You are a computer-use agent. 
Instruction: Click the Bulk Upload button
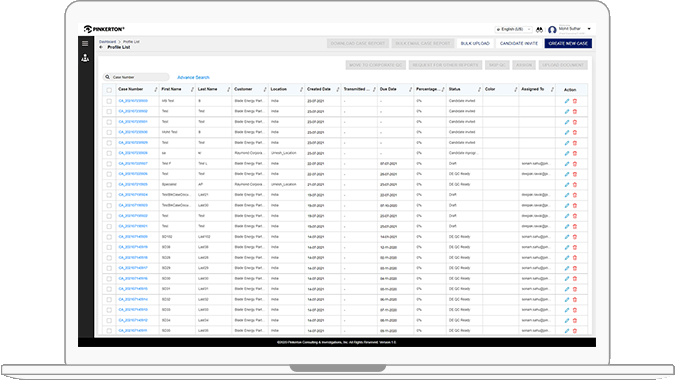coord(475,43)
